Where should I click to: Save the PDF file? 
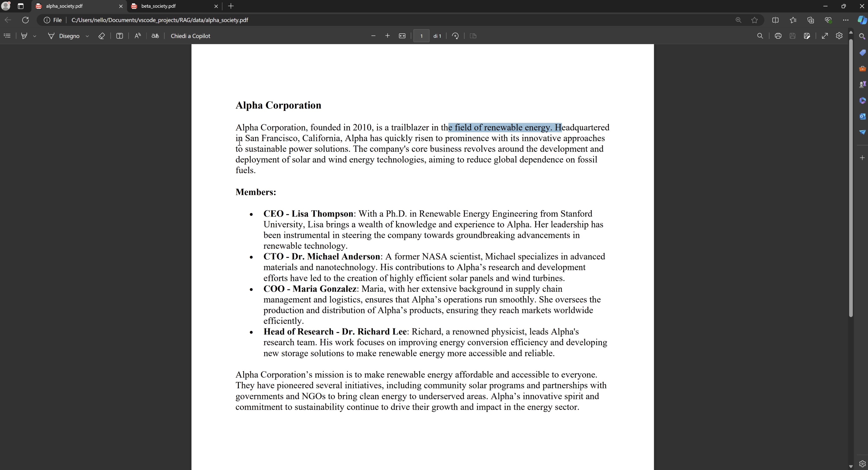pyautogui.click(x=793, y=36)
